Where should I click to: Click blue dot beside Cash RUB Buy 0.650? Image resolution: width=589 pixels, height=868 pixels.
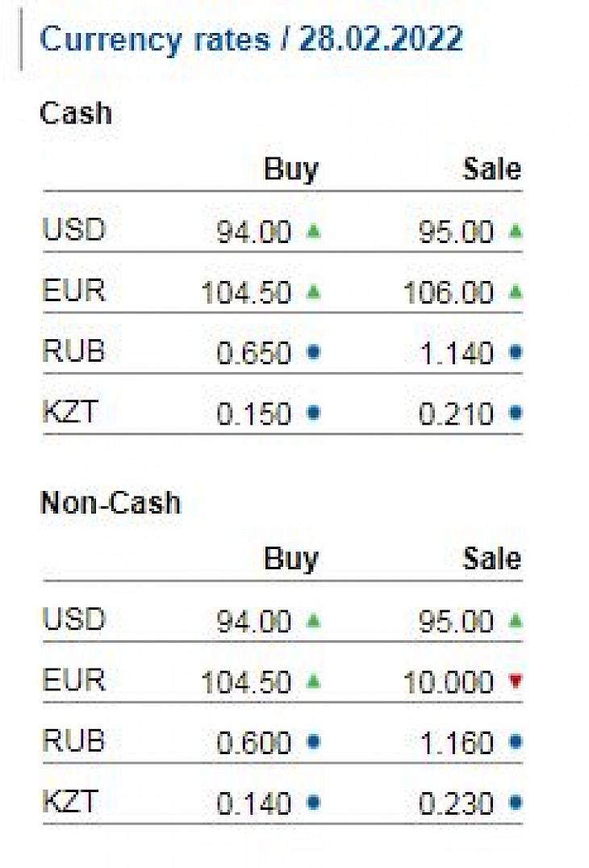coord(314,352)
